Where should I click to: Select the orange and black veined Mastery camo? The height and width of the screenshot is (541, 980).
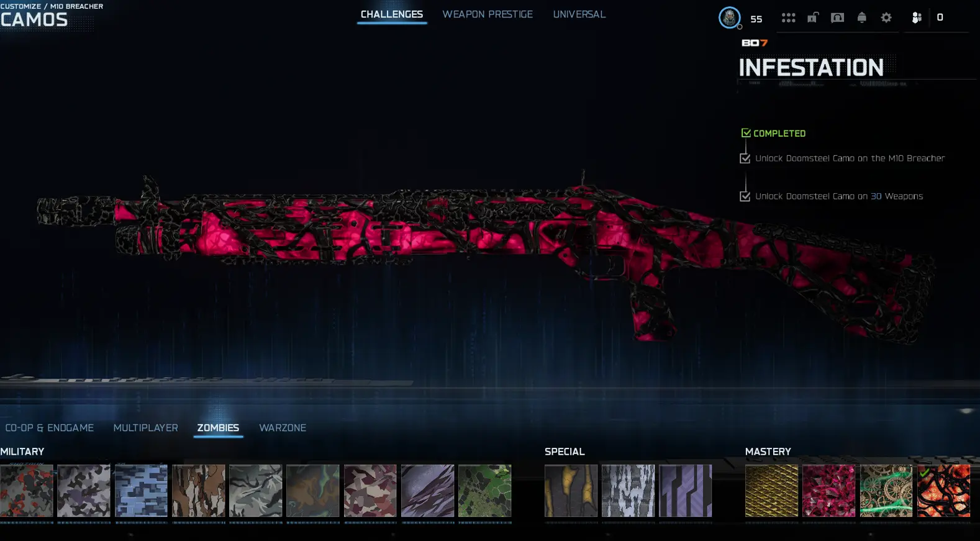pos(944,491)
